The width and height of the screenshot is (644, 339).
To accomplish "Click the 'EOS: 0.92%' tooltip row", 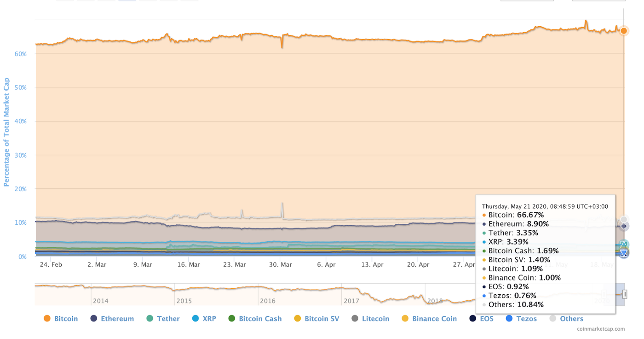I will tap(506, 287).
